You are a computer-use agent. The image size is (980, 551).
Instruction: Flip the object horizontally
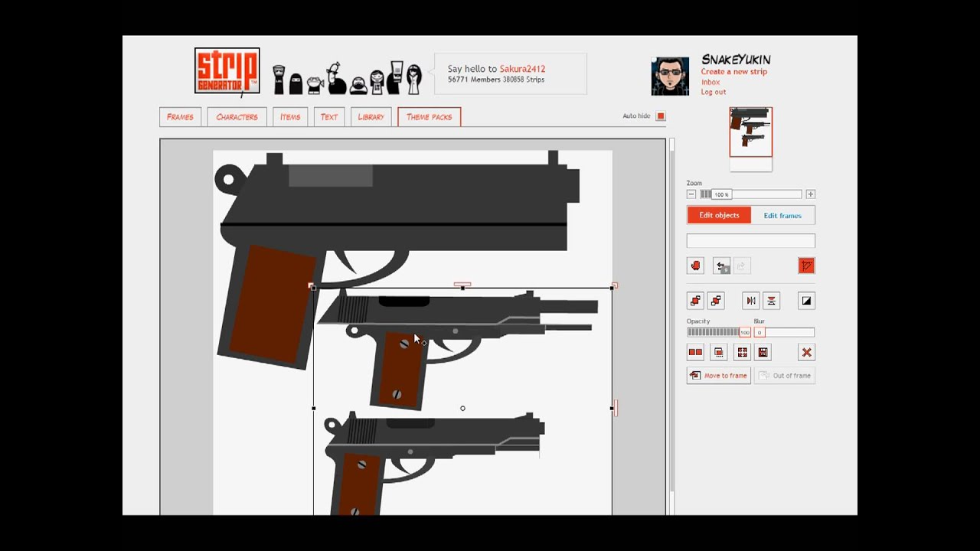tap(751, 301)
